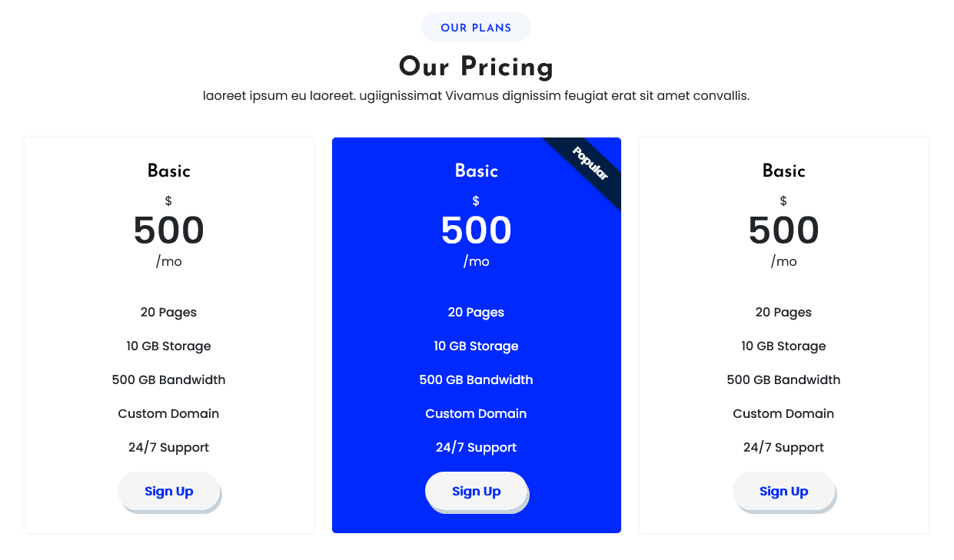Click Custom Domain on the left card
Image resolution: width=954 pixels, height=560 pixels.
(169, 414)
